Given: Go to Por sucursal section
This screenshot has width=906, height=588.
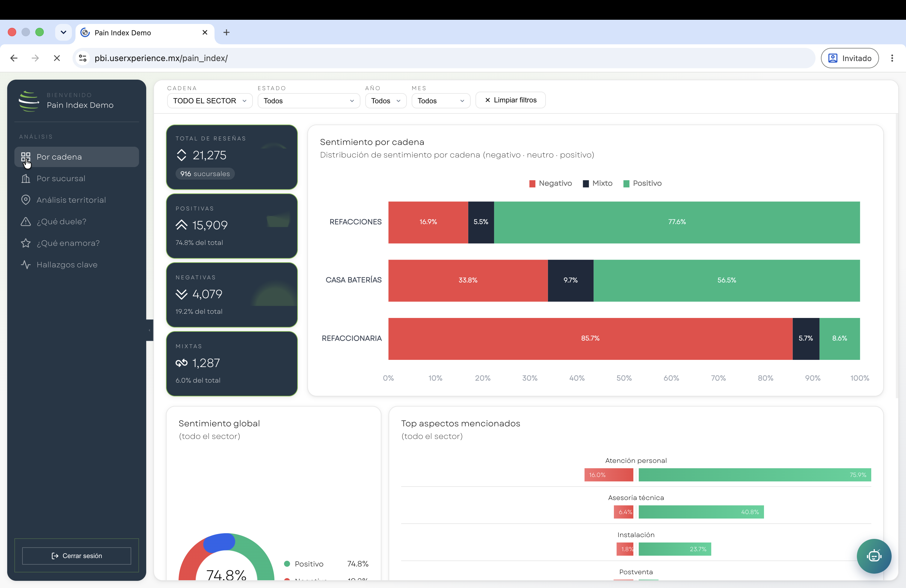Looking at the screenshot, I should [x=76, y=178].
